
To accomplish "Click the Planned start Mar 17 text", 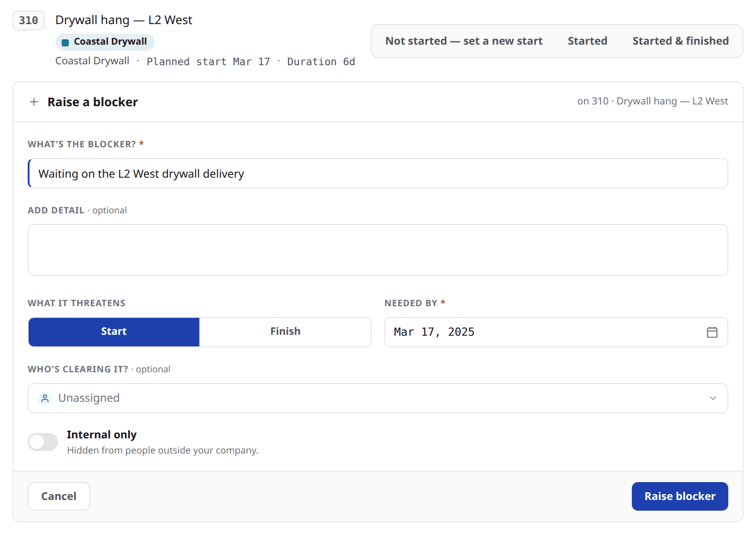I will (x=208, y=62).
